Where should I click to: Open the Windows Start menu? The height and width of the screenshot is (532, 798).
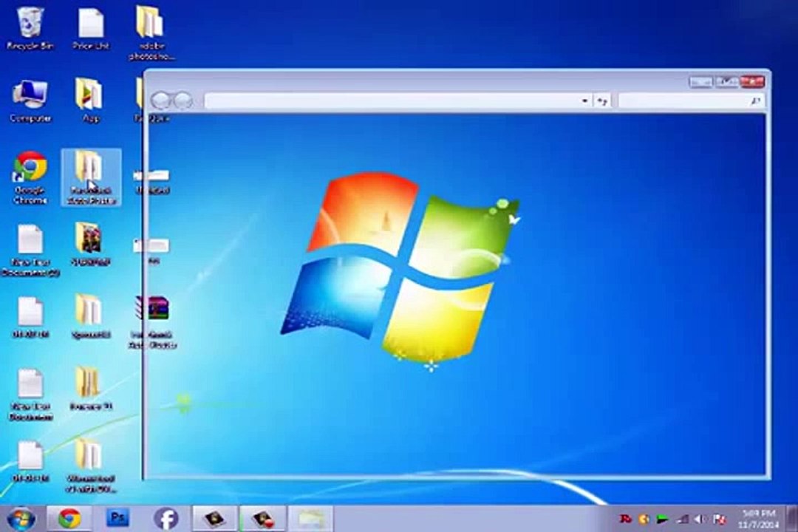point(21,519)
